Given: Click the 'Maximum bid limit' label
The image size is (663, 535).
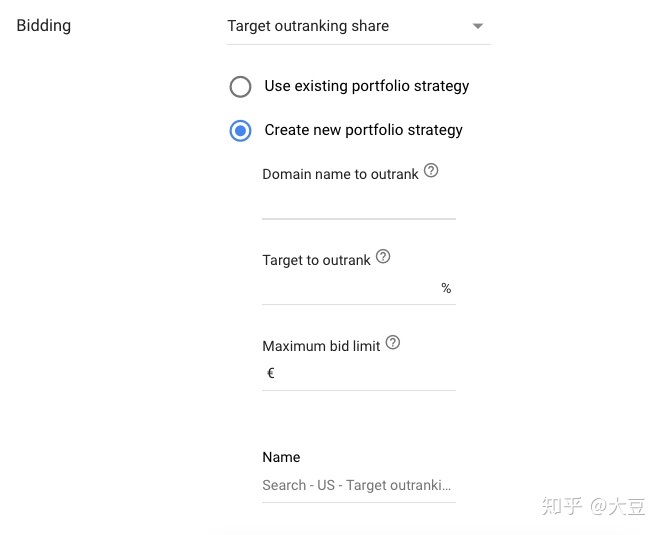Looking at the screenshot, I should coord(321,346).
